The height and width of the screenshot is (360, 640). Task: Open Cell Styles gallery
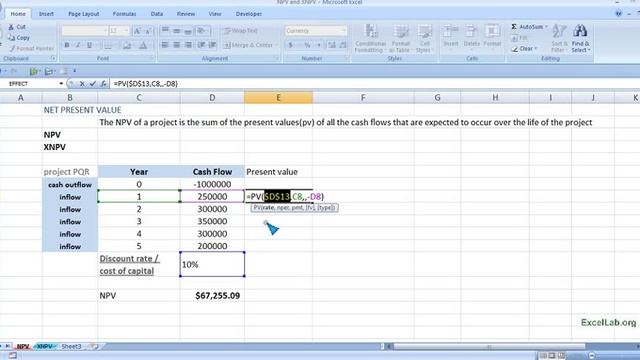pos(424,38)
